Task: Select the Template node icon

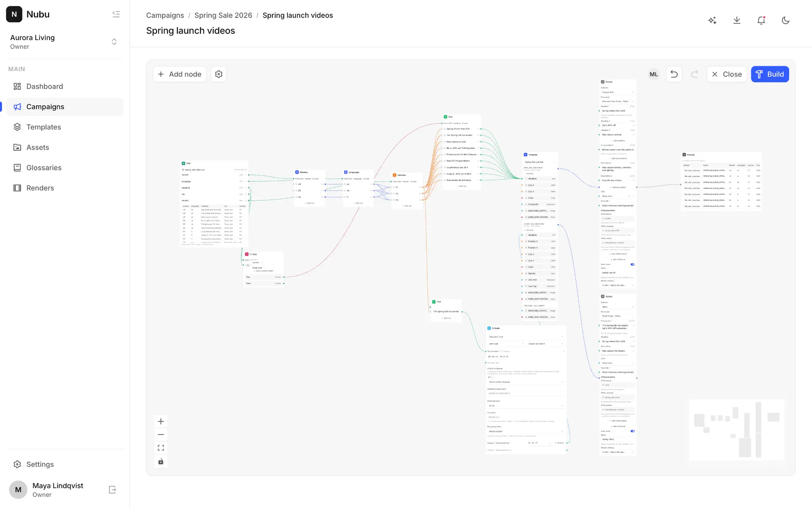Action: pos(526,155)
